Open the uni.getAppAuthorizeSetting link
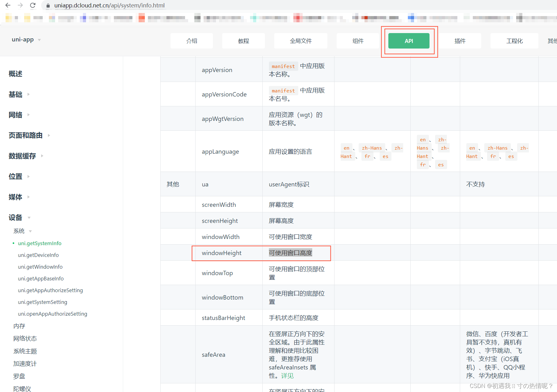This screenshot has height=392, width=557. click(x=50, y=290)
